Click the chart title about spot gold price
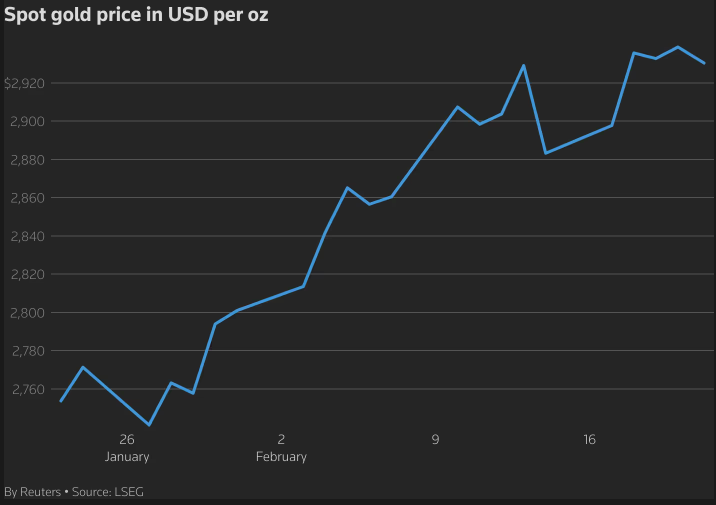 pyautogui.click(x=136, y=16)
